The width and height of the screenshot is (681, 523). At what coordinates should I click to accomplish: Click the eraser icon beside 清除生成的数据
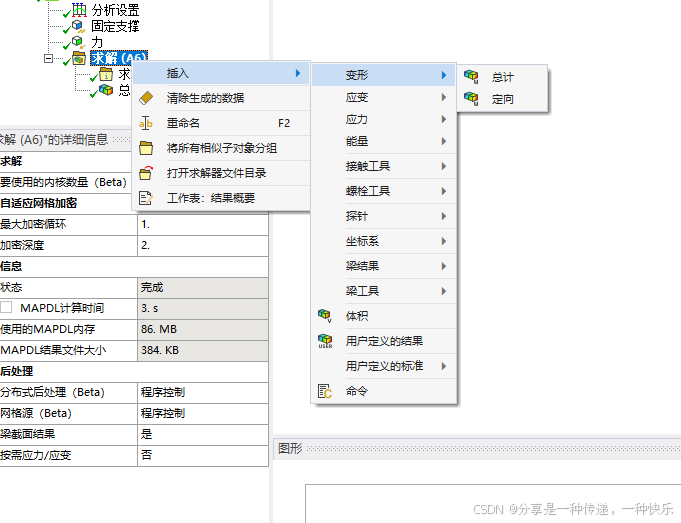146,98
